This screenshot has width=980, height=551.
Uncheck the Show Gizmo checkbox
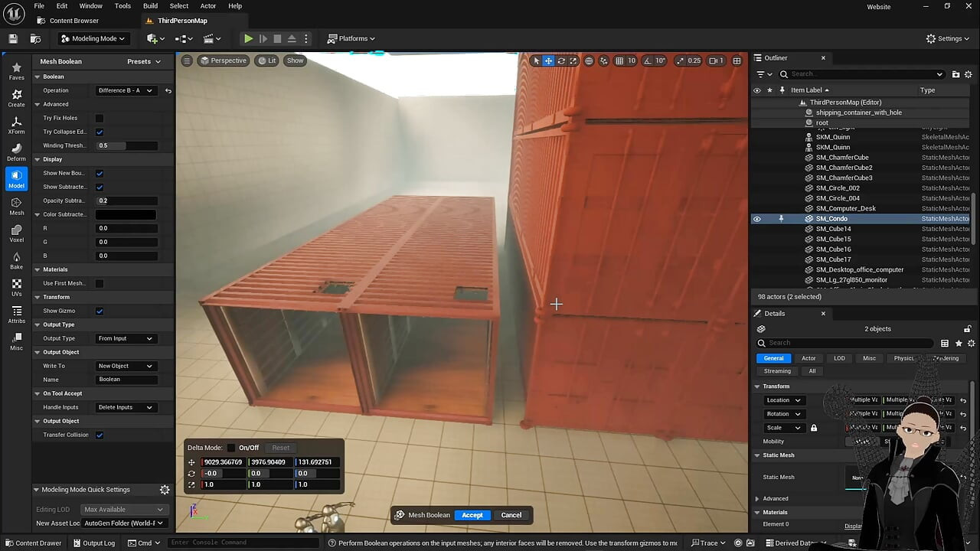coord(100,311)
